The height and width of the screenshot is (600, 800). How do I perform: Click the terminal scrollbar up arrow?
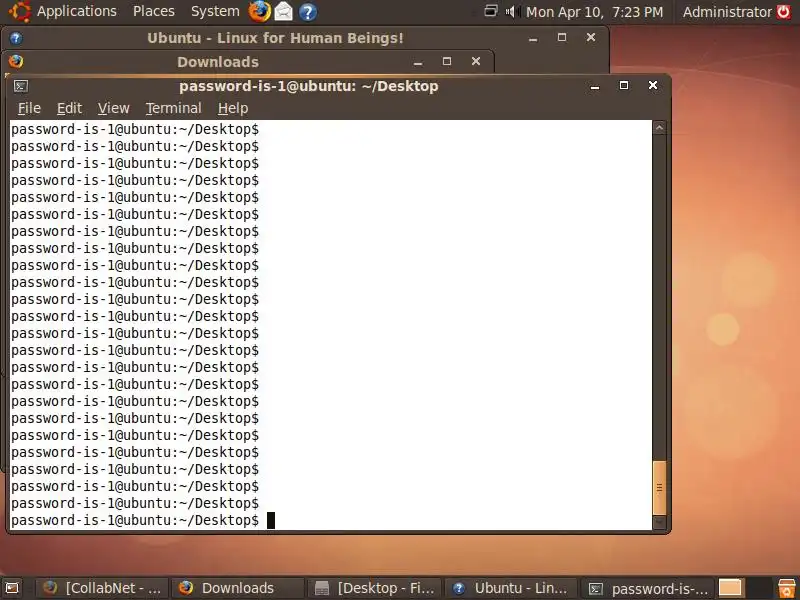pyautogui.click(x=659, y=128)
